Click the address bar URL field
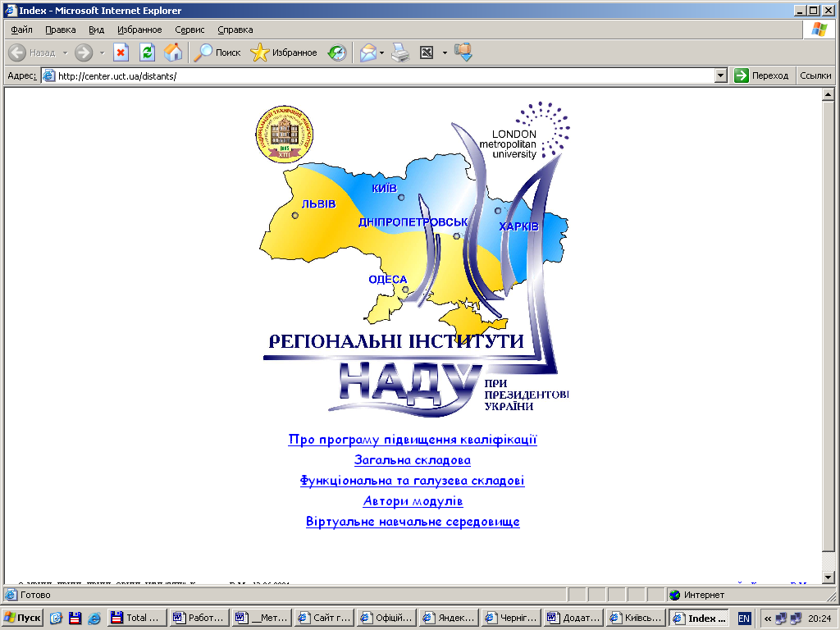 pyautogui.click(x=385, y=76)
